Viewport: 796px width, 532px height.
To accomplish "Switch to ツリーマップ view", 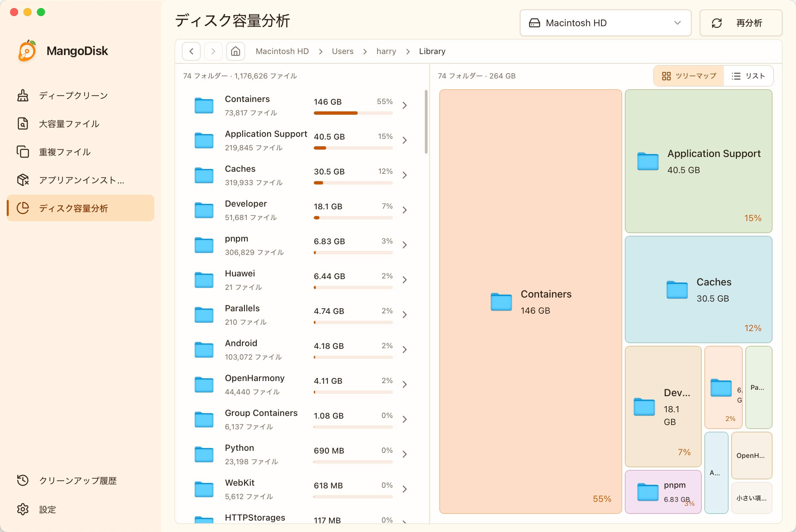I will [x=689, y=76].
